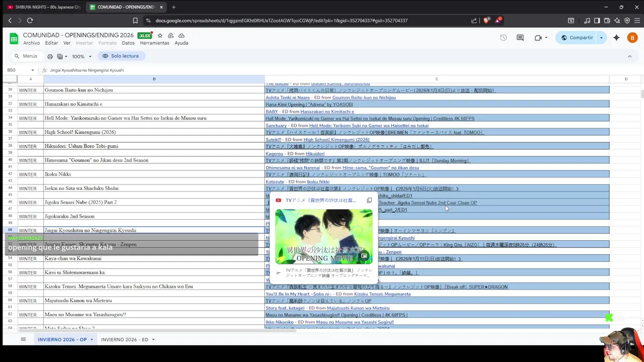Start a Meet call camera icon
This screenshot has width=644, height=362.
click(538, 38)
